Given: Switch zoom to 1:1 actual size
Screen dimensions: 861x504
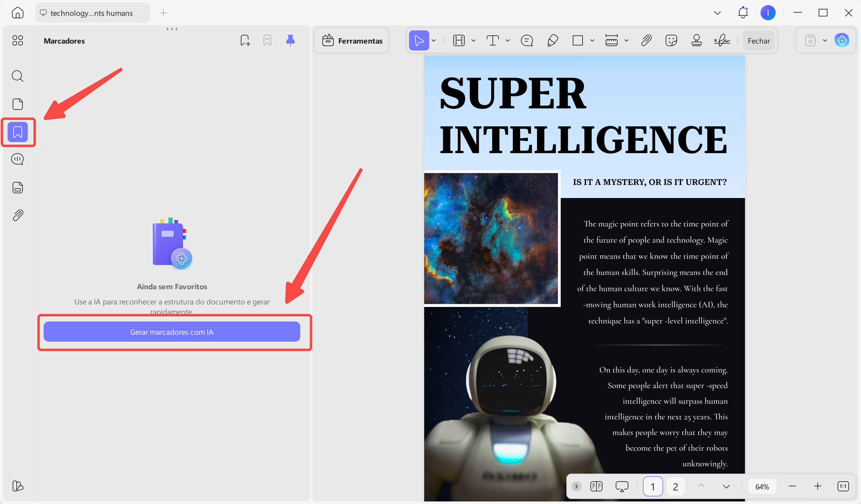Looking at the screenshot, I should point(844,486).
